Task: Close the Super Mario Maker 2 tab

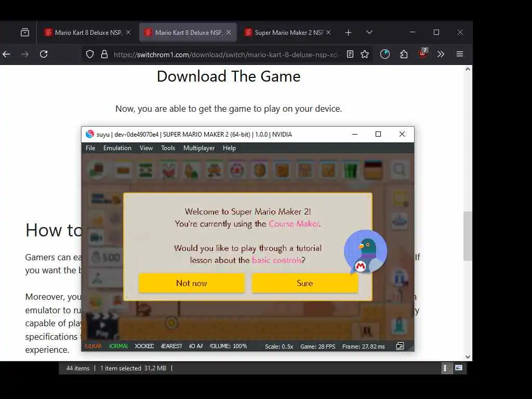Action: (328, 32)
